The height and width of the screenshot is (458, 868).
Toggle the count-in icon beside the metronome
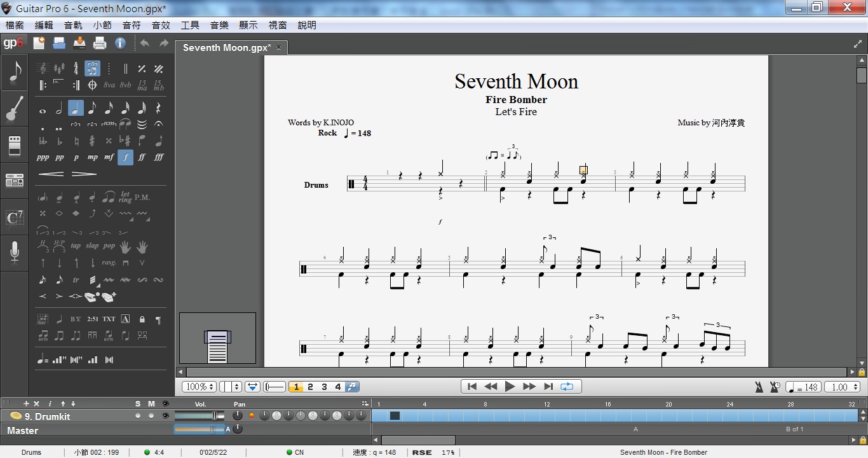tap(775, 387)
